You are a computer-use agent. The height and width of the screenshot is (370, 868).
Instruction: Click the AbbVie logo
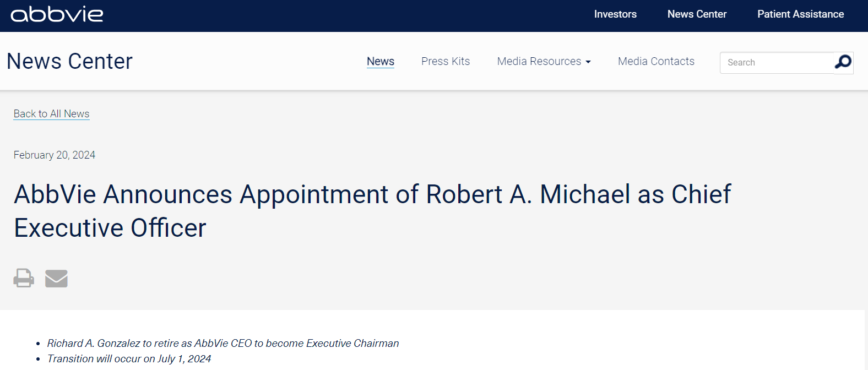(x=57, y=14)
